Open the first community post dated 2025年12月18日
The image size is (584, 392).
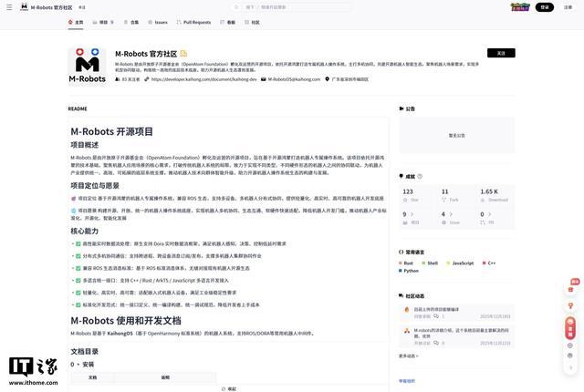(x=457, y=313)
